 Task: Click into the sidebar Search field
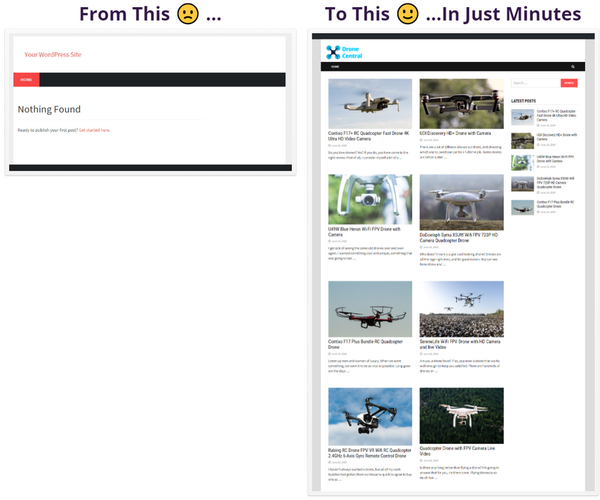point(536,83)
